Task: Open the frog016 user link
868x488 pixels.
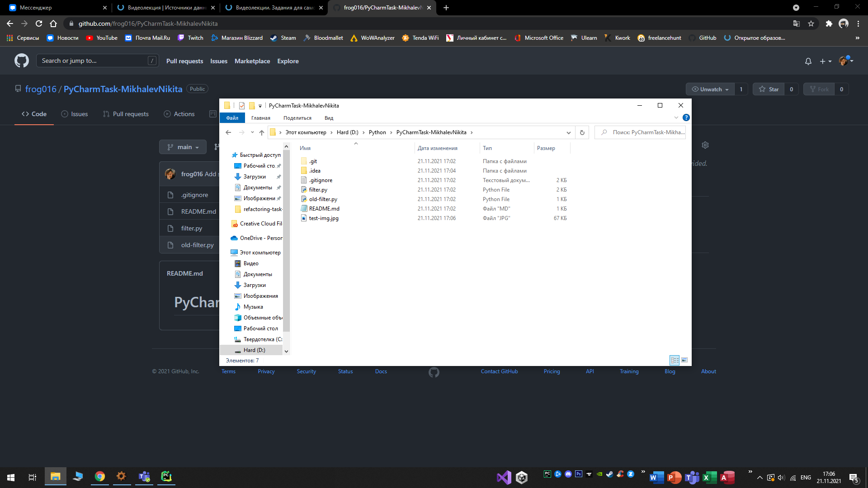Action: (x=41, y=89)
